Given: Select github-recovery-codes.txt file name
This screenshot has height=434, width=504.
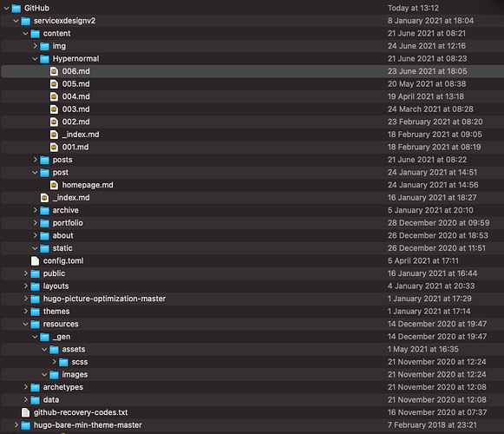Looking at the screenshot, I should tap(81, 412).
